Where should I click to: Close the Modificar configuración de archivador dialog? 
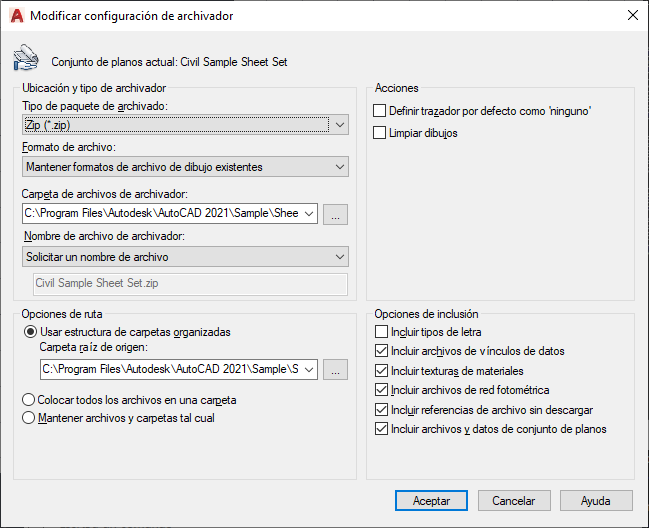632,15
